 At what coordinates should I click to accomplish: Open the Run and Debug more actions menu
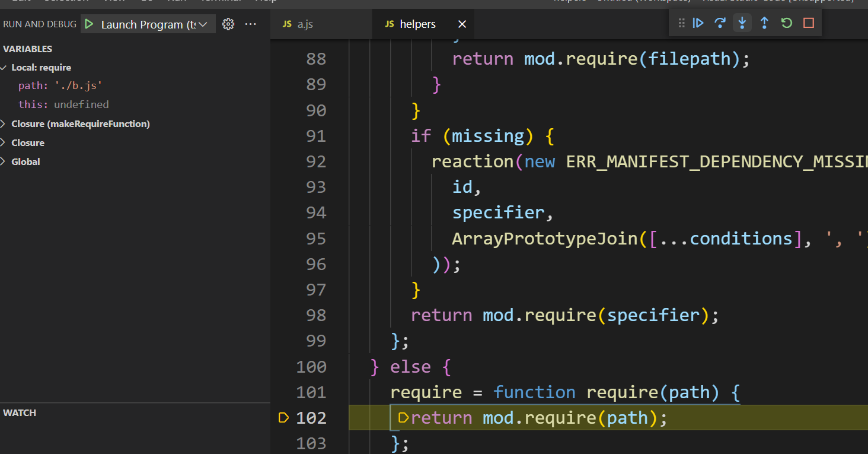(x=251, y=24)
